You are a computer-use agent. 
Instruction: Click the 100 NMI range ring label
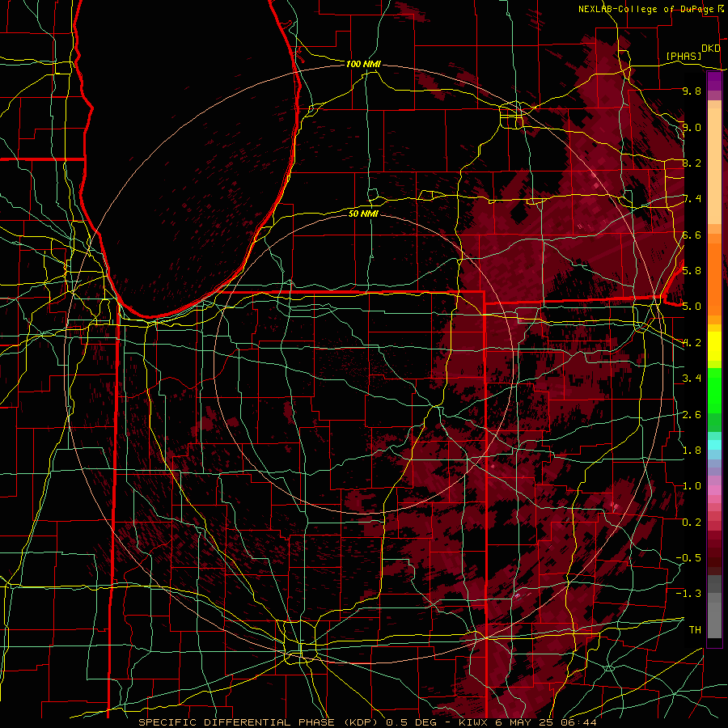click(x=363, y=64)
